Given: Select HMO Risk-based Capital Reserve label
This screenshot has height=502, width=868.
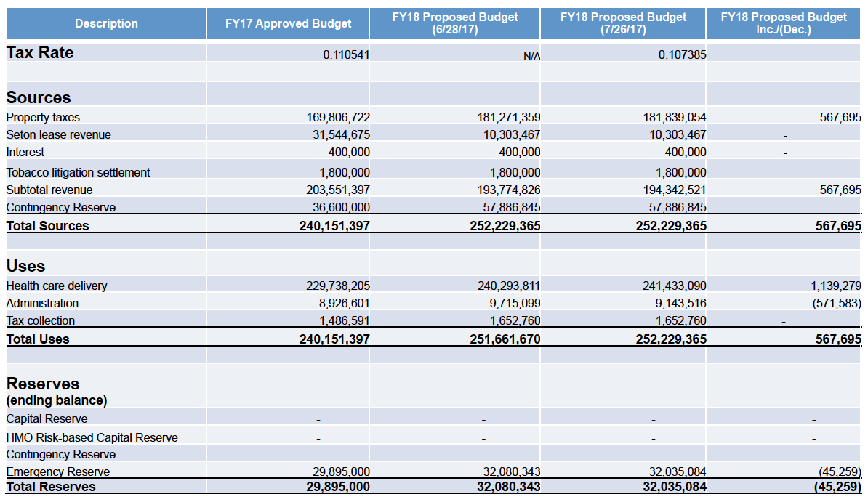Looking at the screenshot, I should (x=92, y=438).
